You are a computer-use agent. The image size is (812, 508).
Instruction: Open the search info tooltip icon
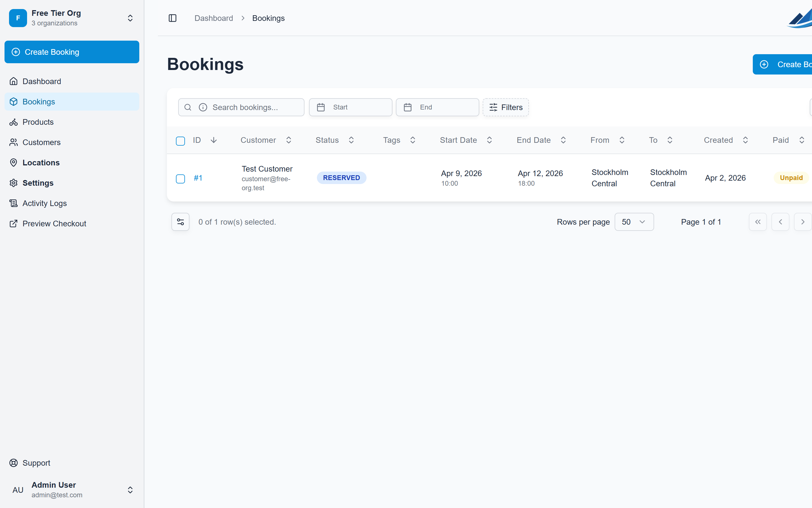click(x=203, y=107)
